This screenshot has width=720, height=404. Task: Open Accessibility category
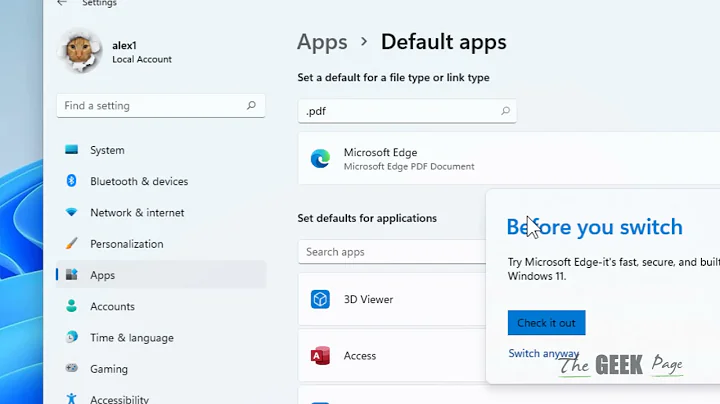click(161, 398)
